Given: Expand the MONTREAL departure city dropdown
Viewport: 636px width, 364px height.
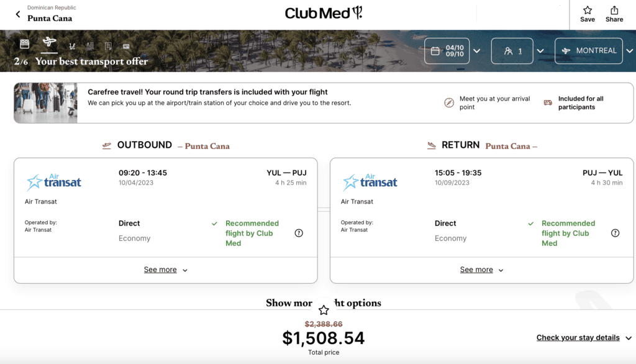Looking at the screenshot, I should 629,51.
